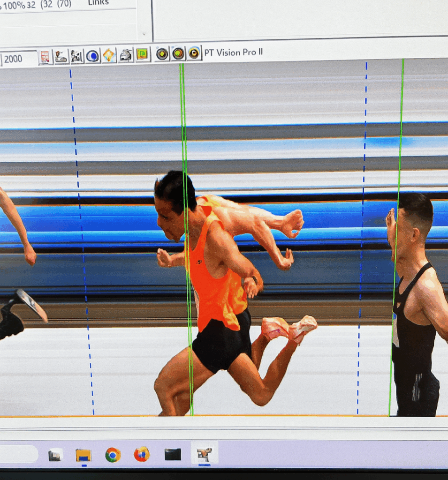Click the PT Vision Pro II label
Screen dimensions: 448x480
click(234, 52)
